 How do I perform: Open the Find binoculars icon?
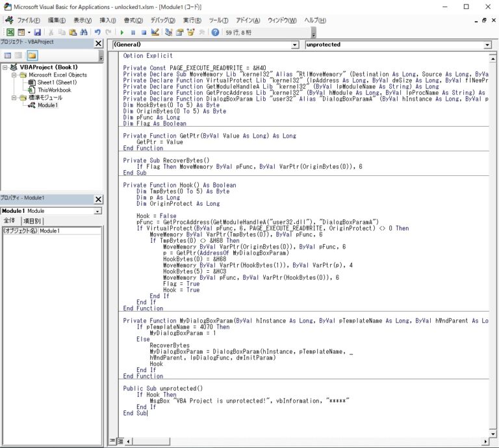(x=84, y=32)
